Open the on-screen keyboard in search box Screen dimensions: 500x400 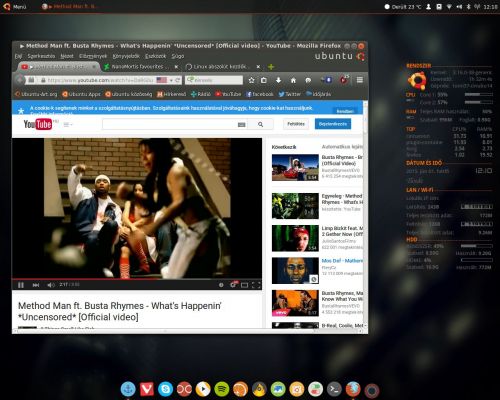click(x=242, y=124)
